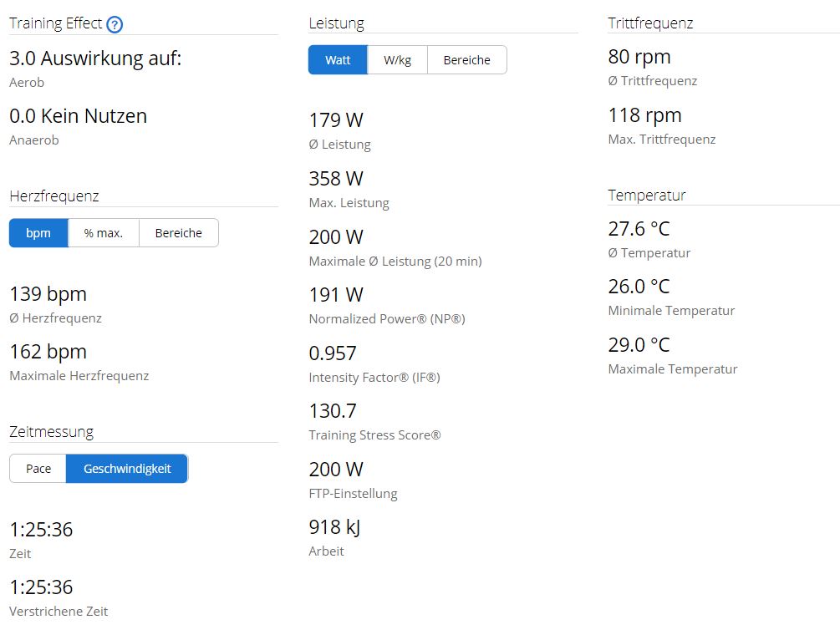Click the Trittfrequenz section heading
Screen dimensions: 840x630
[x=650, y=23]
